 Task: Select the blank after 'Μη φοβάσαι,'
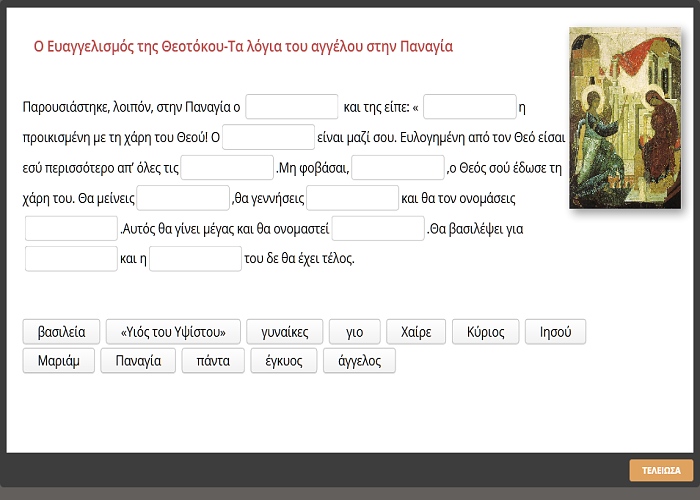[397, 167]
